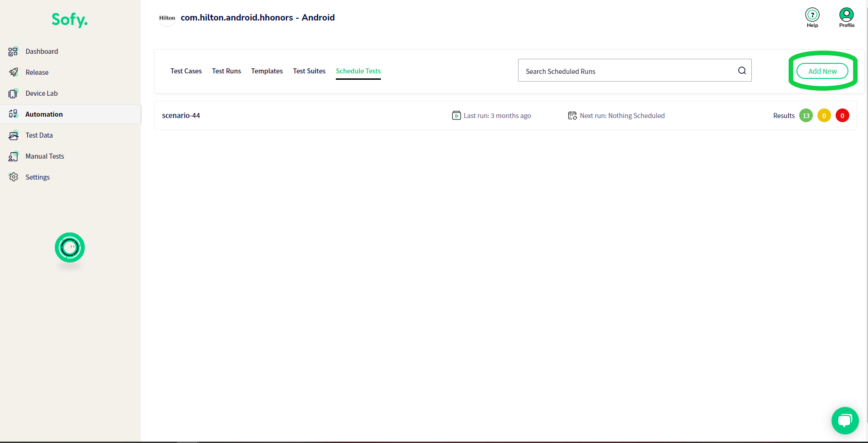Switch to the Test Runs tab
Screen dimensions: 868x443
click(x=226, y=71)
